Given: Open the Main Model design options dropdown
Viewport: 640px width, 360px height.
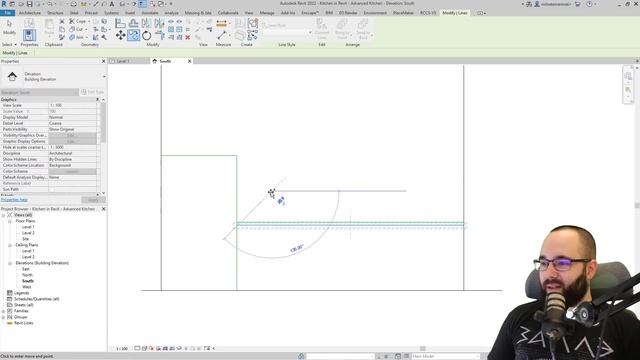Looking at the screenshot, I should coord(445,356).
